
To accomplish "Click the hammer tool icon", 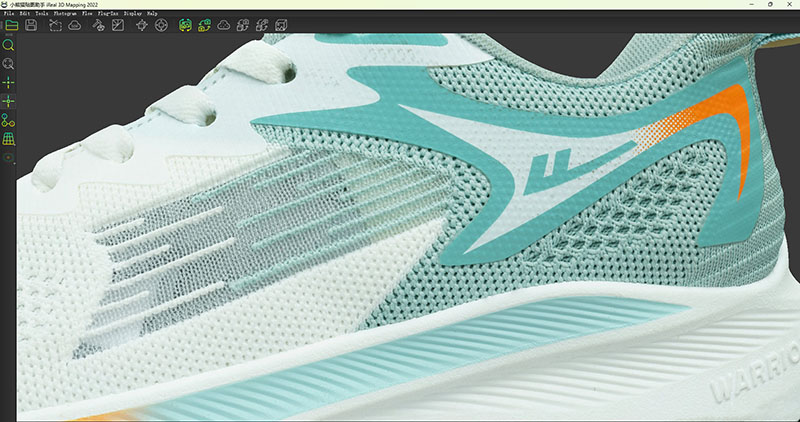I will 98,25.
